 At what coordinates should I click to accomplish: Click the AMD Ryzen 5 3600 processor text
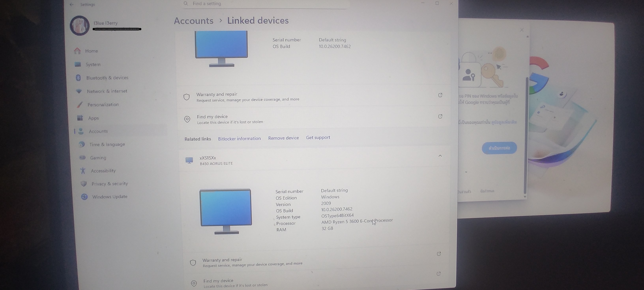click(x=357, y=221)
